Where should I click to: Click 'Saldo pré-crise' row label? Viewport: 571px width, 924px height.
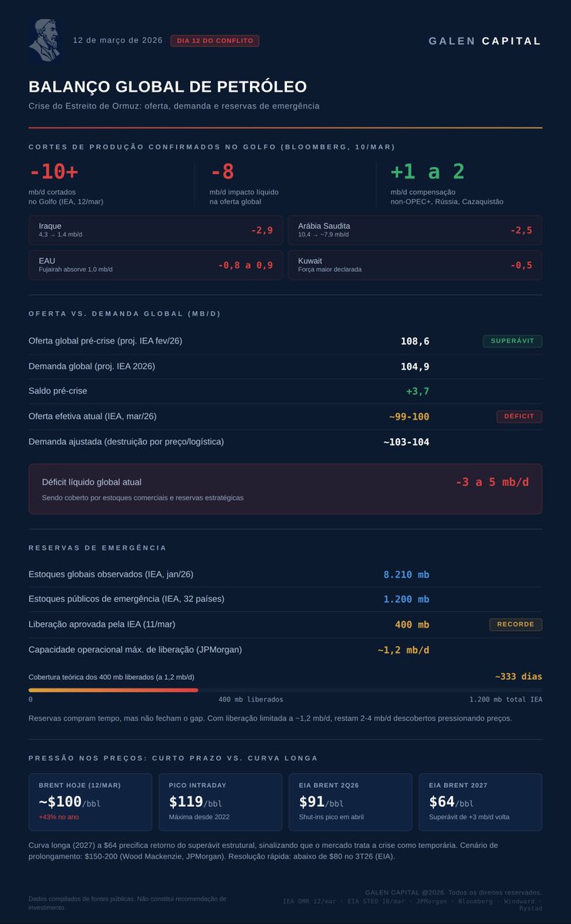[x=58, y=391]
